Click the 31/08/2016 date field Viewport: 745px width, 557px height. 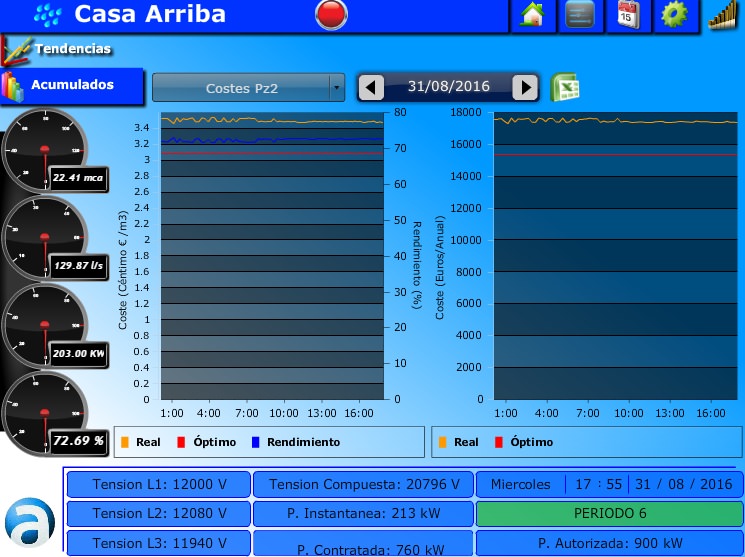[448, 87]
